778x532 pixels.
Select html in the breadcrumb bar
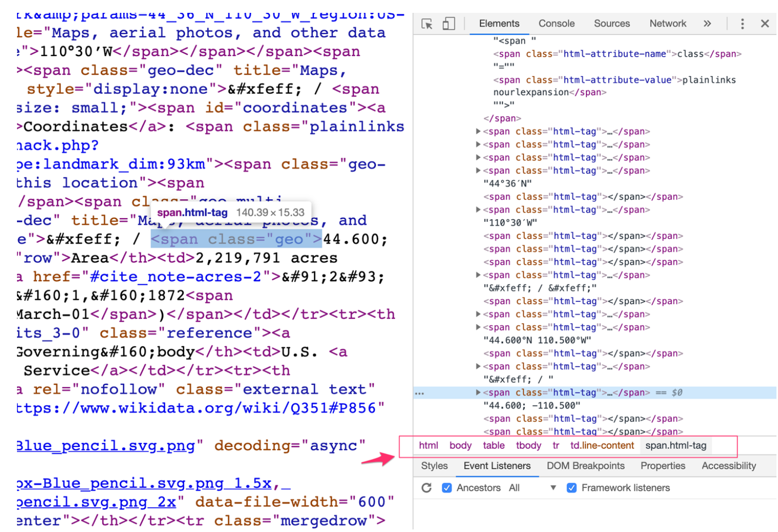click(429, 446)
